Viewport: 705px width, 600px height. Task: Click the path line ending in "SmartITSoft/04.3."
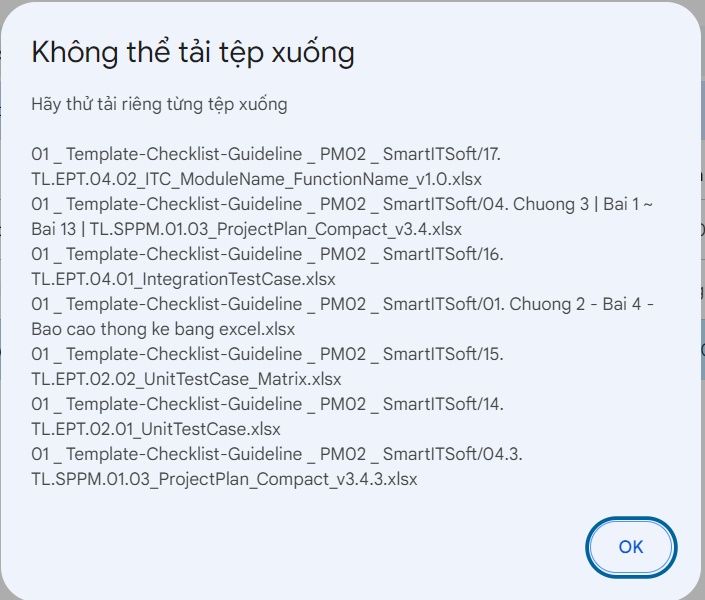277,454
